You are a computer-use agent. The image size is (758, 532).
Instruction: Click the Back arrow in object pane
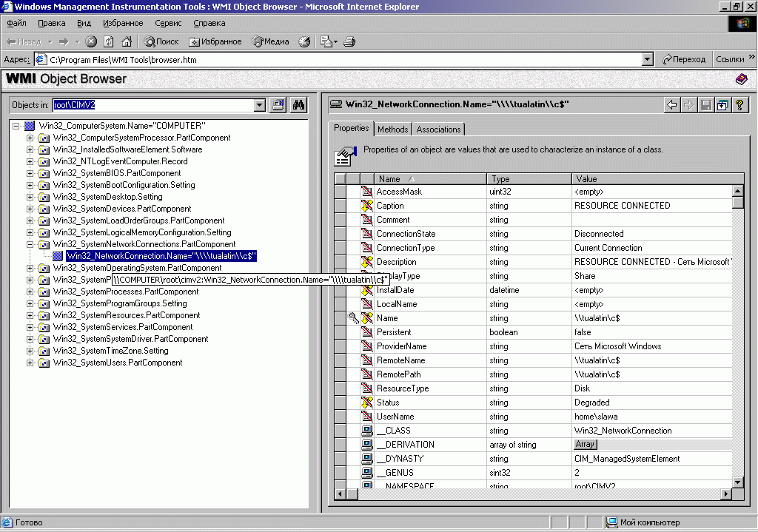pos(672,104)
